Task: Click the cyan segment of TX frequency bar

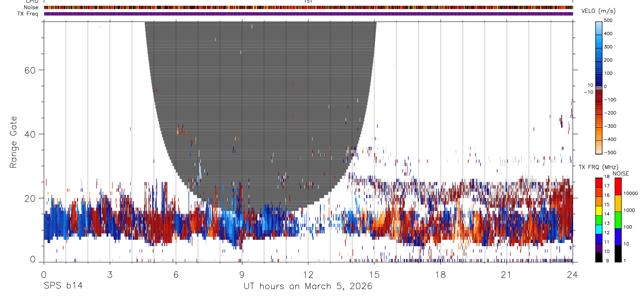Action: pos(599,228)
